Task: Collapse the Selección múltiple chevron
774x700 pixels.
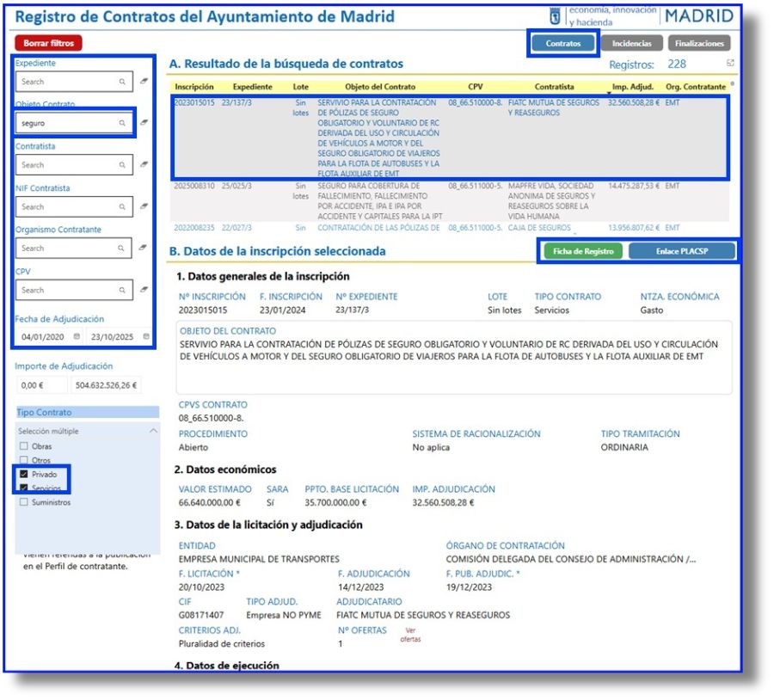Action: point(154,431)
